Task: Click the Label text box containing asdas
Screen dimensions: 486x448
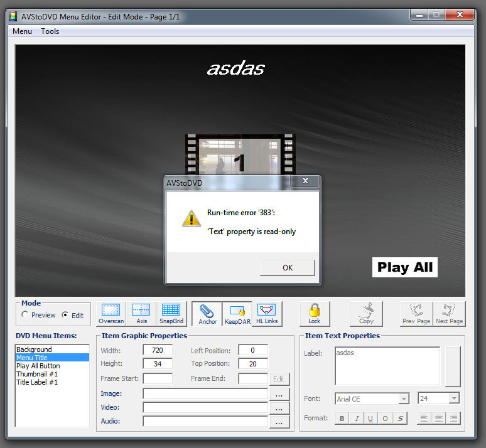Action: point(387,366)
